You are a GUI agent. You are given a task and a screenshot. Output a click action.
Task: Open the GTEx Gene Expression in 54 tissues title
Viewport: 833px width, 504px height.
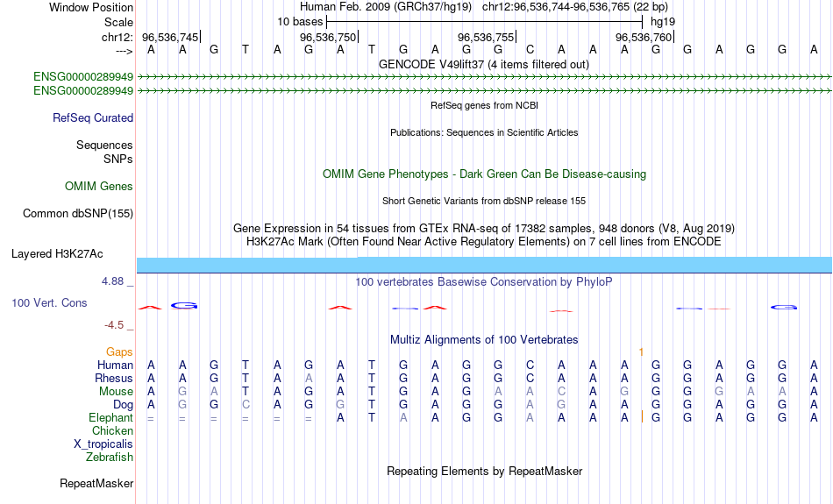pyautogui.click(x=484, y=229)
